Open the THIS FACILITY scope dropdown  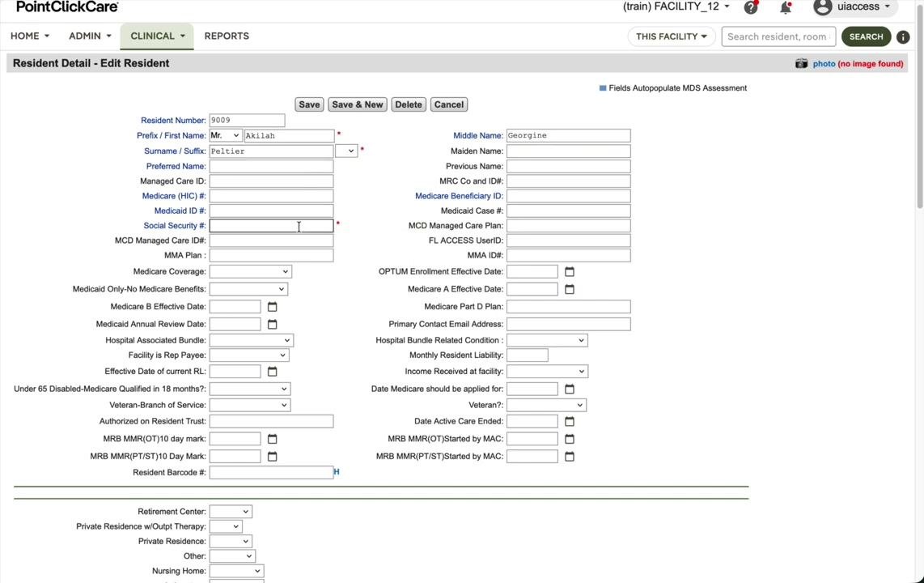point(672,36)
